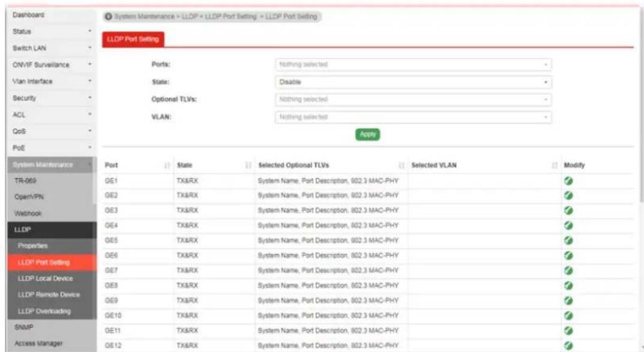Image resolution: width=644 pixels, height=352 pixels.
Task: Click the optional TLVs text for GE5
Action: coord(328,240)
